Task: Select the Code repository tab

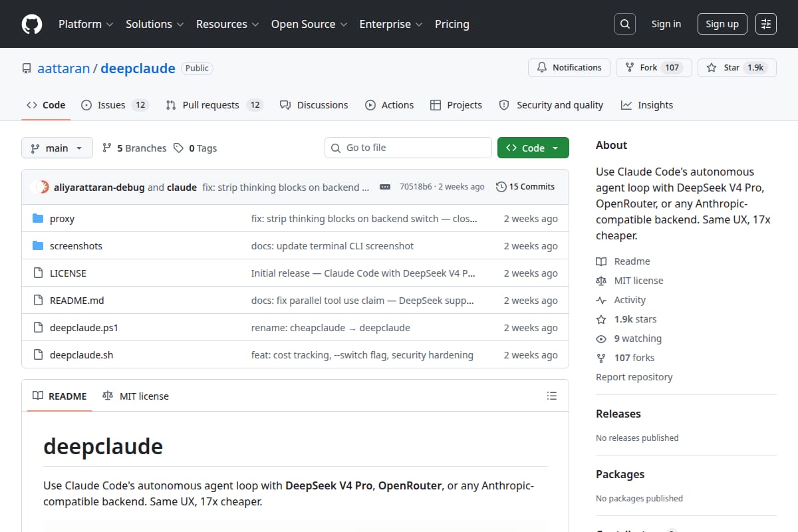Action: [x=46, y=105]
